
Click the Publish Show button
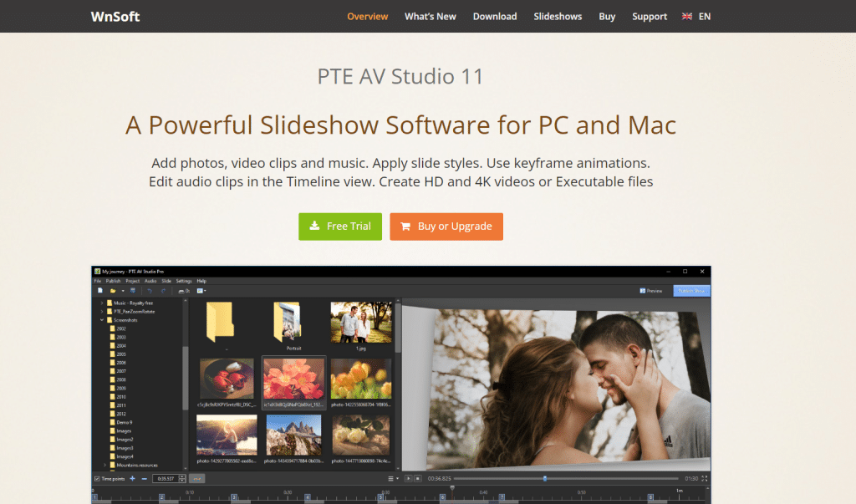(x=690, y=290)
